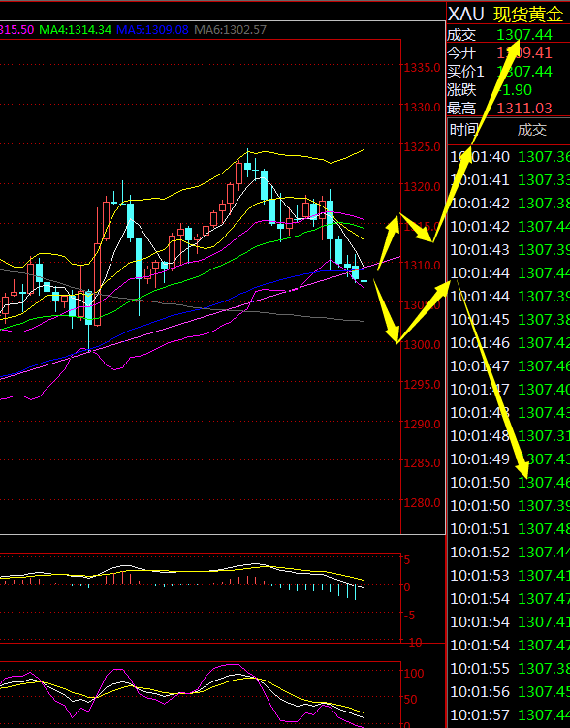Select the XAU 现货黄金 title
This screenshot has width=570, height=728.
point(506,15)
